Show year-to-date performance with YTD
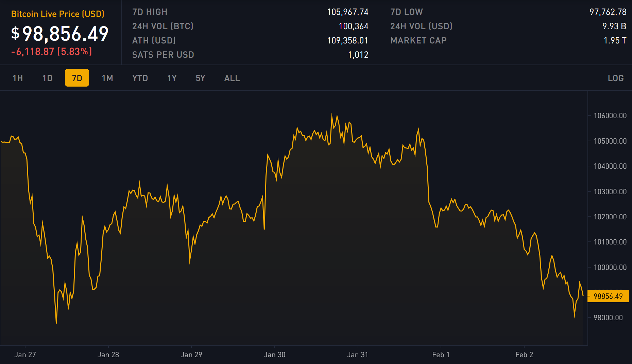The height and width of the screenshot is (364, 632). pos(140,78)
